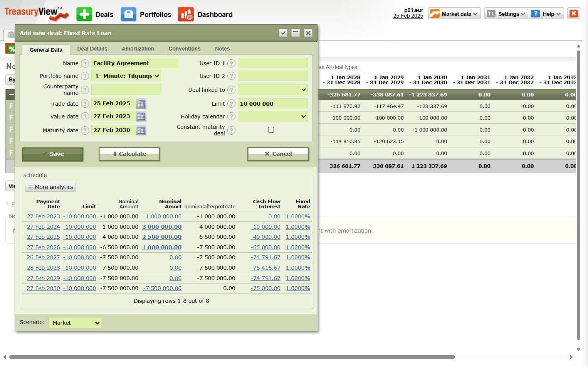The height and width of the screenshot is (368, 588).
Task: Show help for Name field
Action: [85, 63]
